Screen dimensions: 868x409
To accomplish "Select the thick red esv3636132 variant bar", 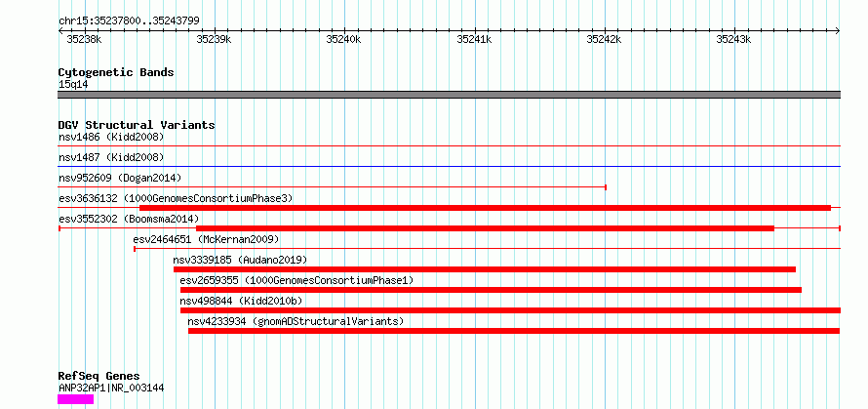I will (485, 208).
